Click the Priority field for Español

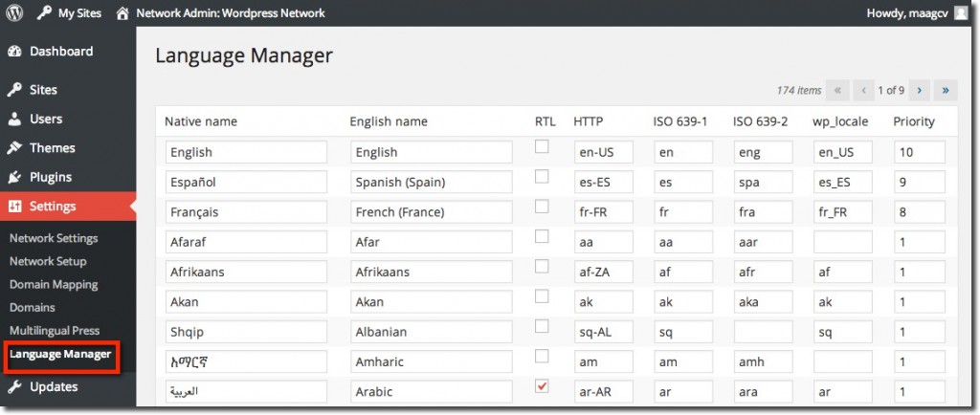920,183
